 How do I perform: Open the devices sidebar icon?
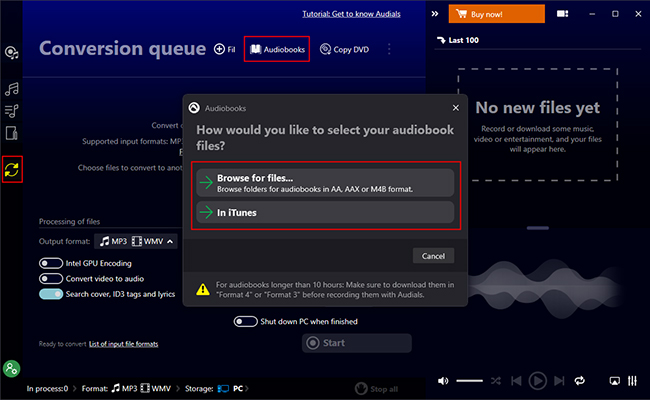(x=11, y=133)
